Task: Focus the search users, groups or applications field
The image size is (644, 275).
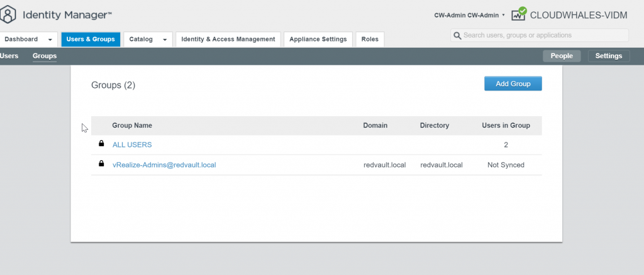Action: coord(540,35)
